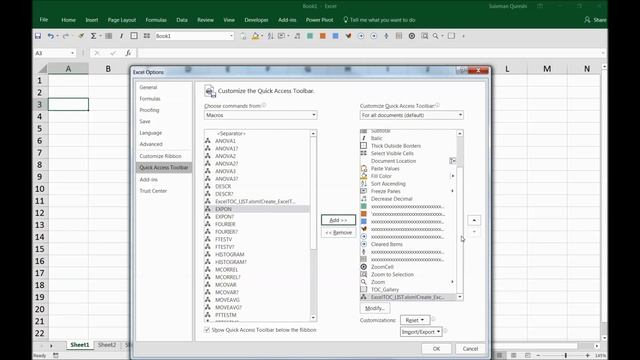Click the AutoSum sigma icon
The image size is (640, 360).
pos(93,36)
